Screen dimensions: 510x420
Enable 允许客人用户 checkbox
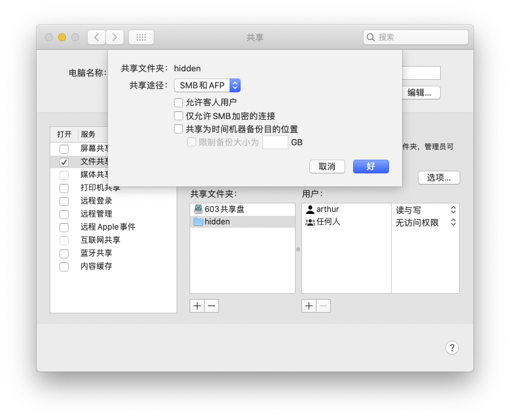click(178, 103)
